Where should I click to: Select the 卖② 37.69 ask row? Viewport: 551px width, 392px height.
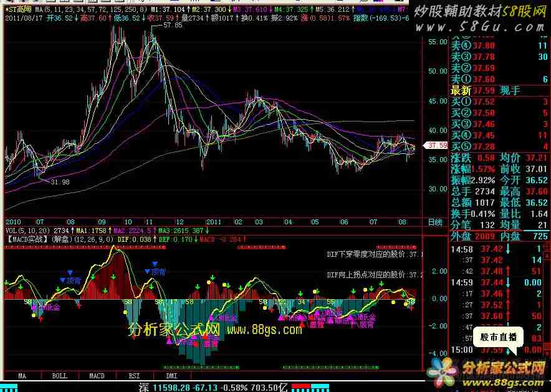point(499,68)
